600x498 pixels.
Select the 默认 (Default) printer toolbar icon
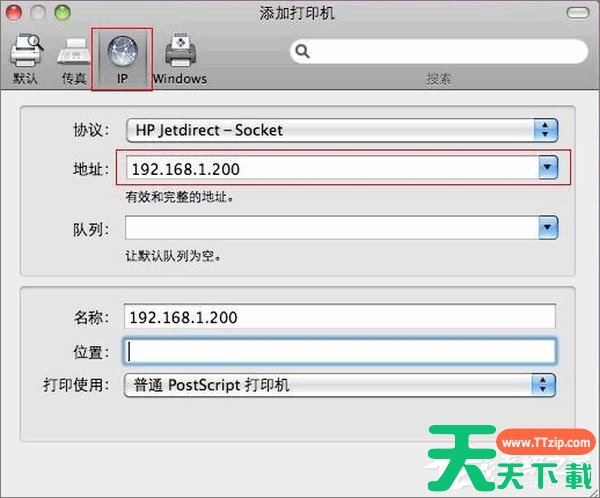pyautogui.click(x=26, y=58)
